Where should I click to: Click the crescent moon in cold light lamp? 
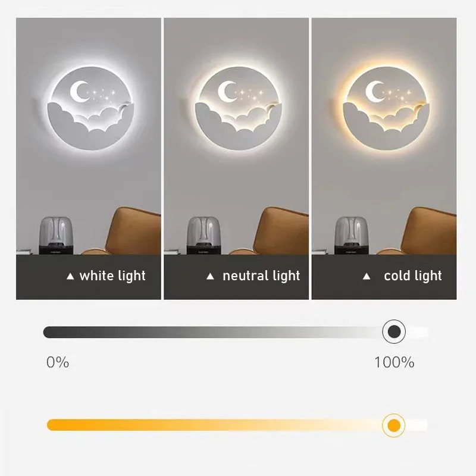[374, 92]
